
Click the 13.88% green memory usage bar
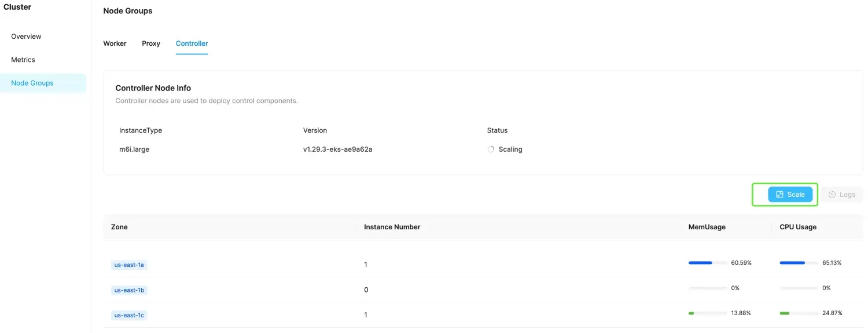pos(707,313)
